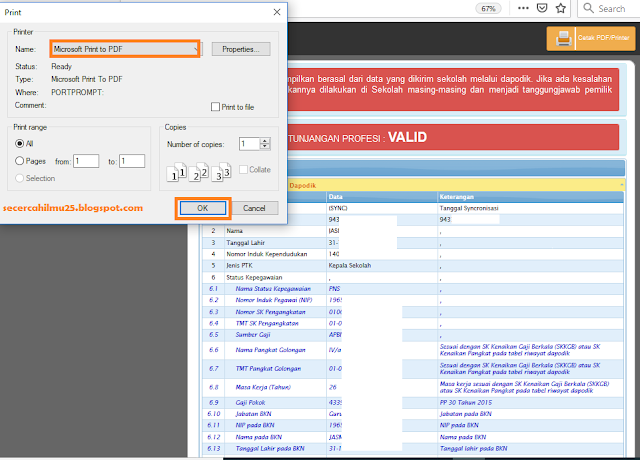The image size is (640, 460).
Task: Click the pages 'to' input field
Action: [x=132, y=161]
